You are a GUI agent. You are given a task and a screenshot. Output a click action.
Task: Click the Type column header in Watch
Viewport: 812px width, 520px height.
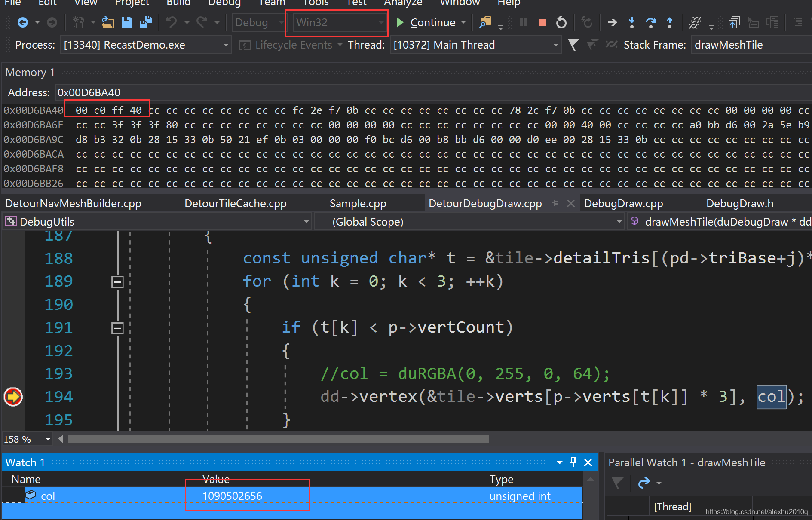coord(501,479)
